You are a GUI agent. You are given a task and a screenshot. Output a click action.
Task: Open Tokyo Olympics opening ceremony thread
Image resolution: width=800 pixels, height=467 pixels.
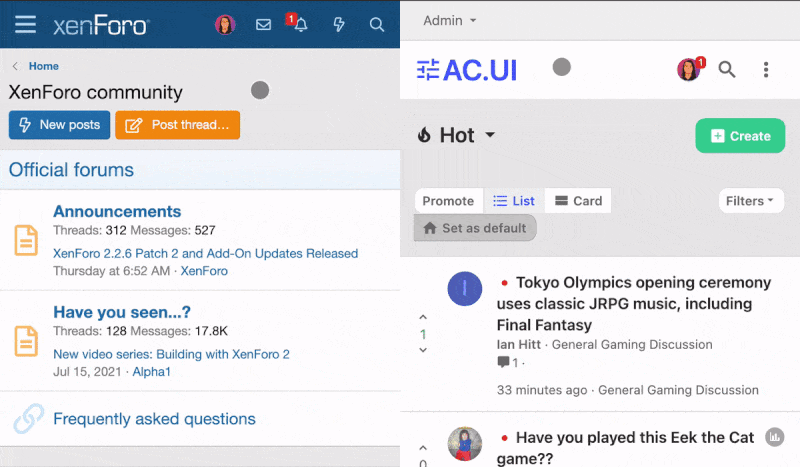click(634, 304)
